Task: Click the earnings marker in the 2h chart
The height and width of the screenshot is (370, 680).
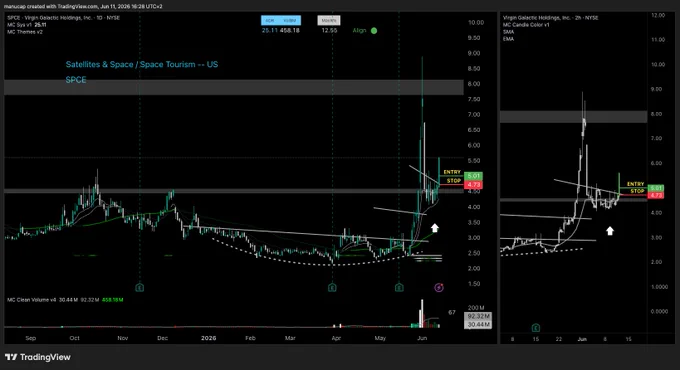Action: pos(536,327)
